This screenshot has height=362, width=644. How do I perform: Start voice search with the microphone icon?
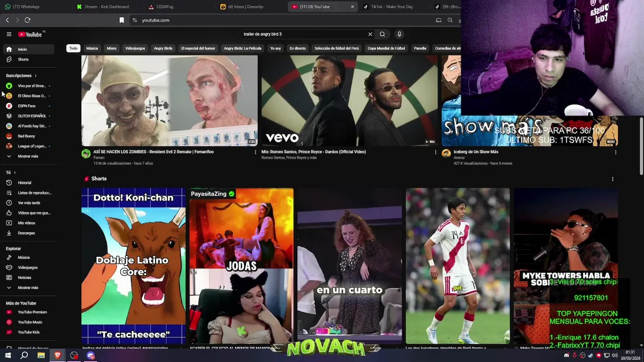[399, 34]
